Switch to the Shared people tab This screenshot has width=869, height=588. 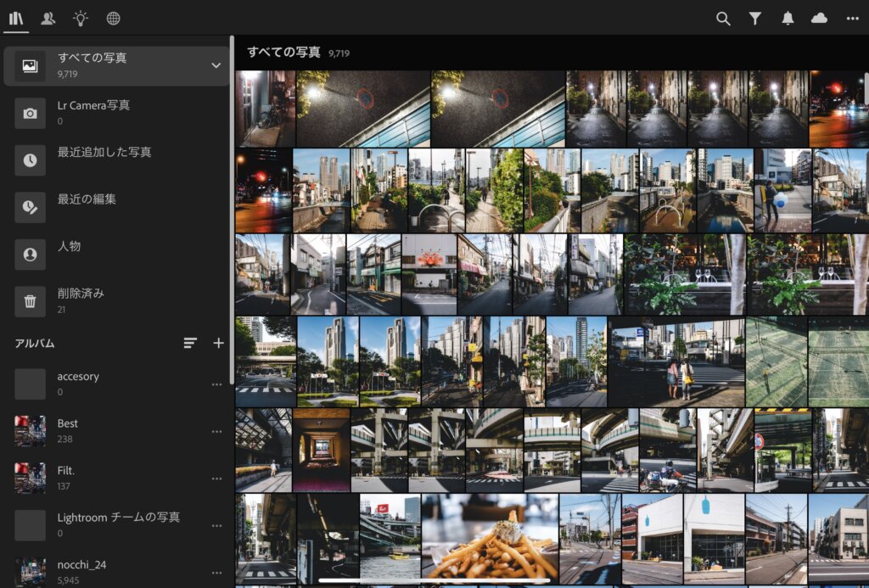click(x=48, y=19)
